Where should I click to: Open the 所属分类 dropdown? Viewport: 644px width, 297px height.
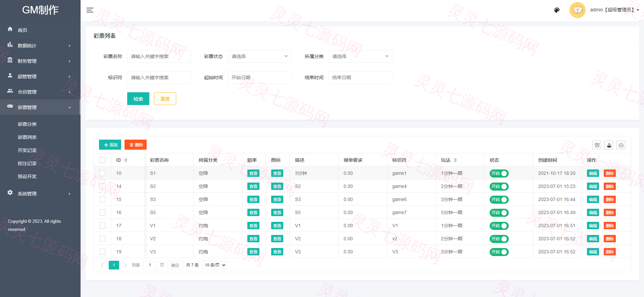point(360,56)
